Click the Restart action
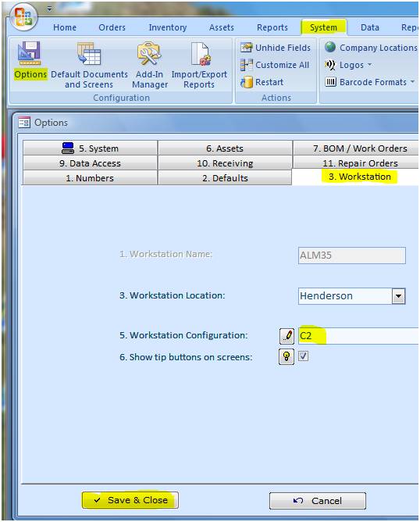Screen dimensions: 420x522 point(262,82)
